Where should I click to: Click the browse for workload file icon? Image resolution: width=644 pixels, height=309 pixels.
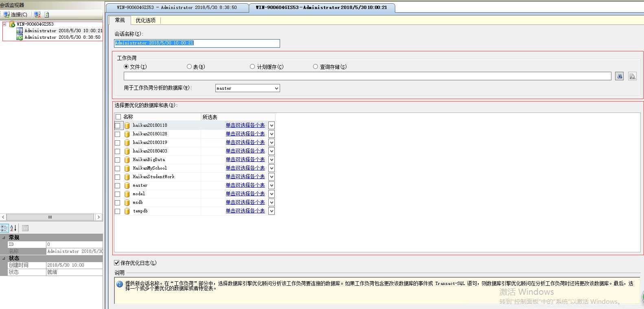point(620,76)
